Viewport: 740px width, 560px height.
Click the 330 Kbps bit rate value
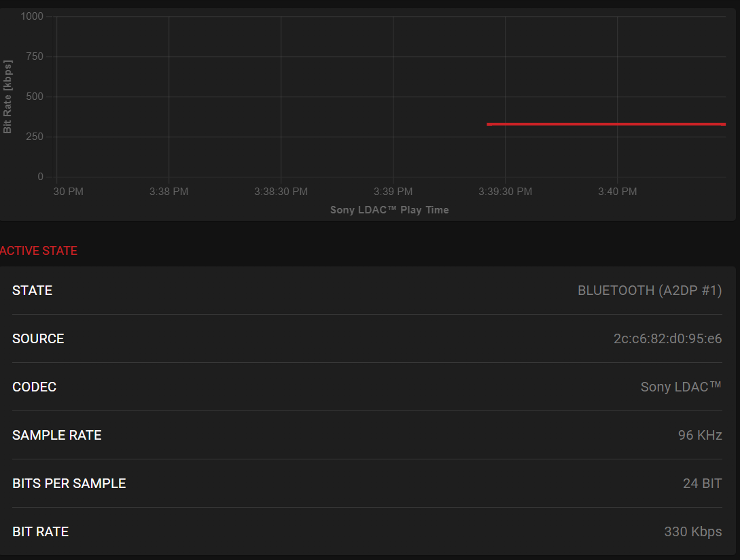[692, 532]
